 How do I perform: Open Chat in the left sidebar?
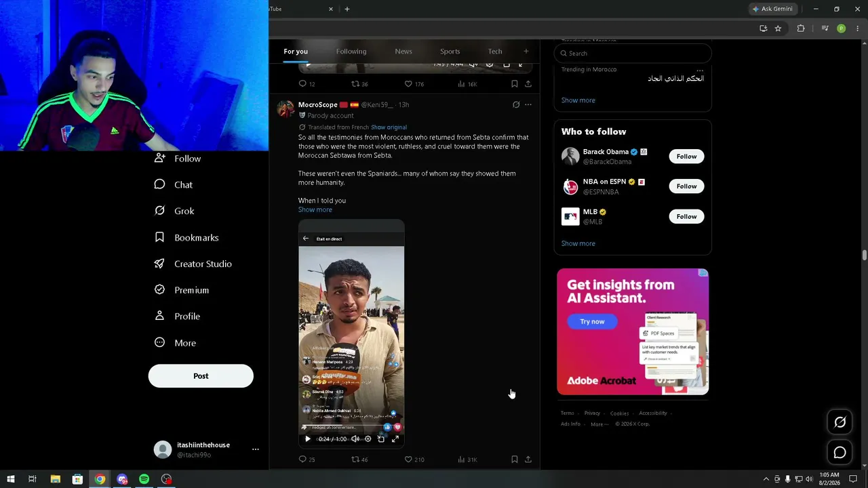(174, 184)
